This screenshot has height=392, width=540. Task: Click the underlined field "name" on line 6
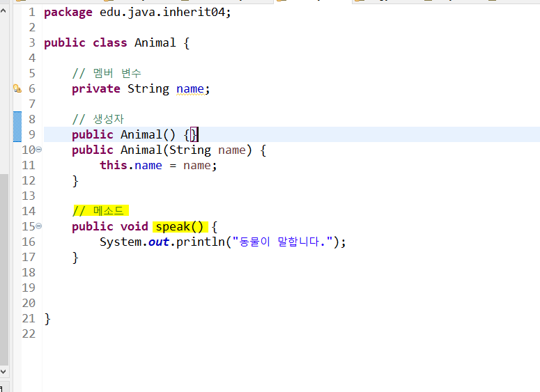[x=190, y=89]
